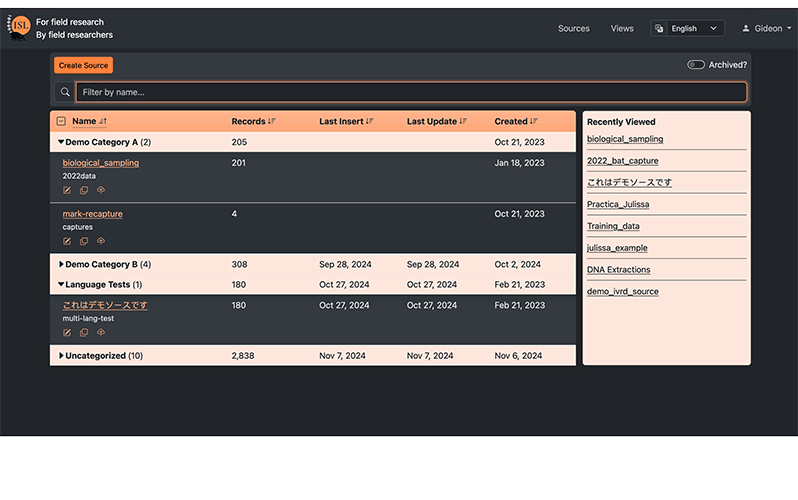Click the copy icon under multi-lang-test source
The image size is (798, 500).
[84, 332]
